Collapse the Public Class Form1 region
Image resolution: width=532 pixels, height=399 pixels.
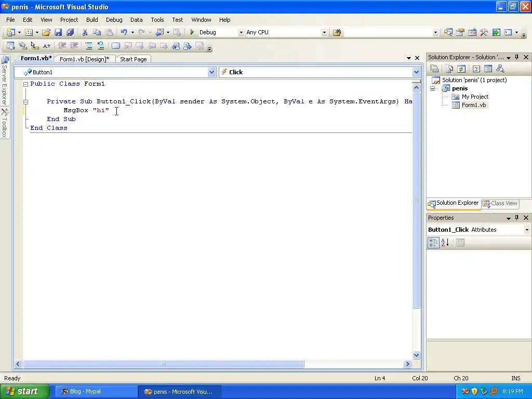[25, 84]
